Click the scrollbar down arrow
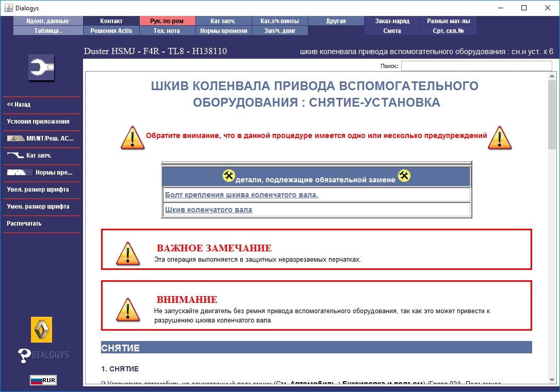 tap(552, 380)
